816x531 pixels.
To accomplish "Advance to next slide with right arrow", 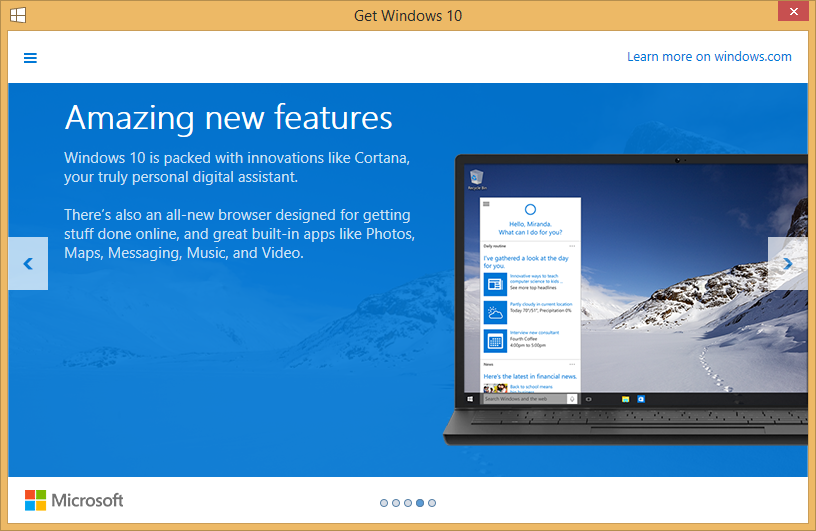I will 787,264.
